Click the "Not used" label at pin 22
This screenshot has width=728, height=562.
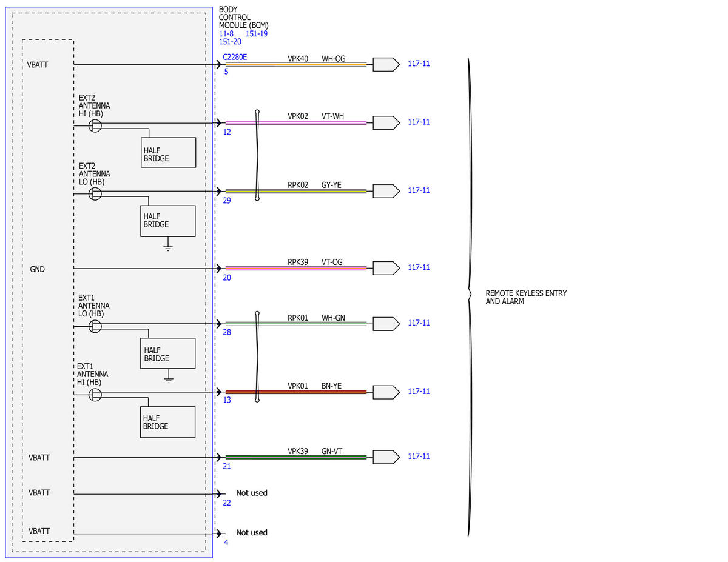tap(252, 493)
